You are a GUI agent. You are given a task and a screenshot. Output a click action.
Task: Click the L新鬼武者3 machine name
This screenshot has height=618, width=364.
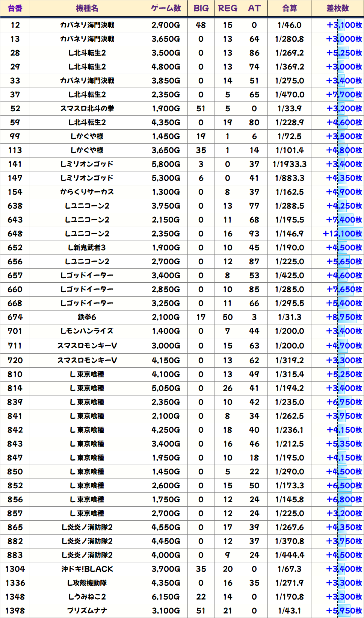87,248
